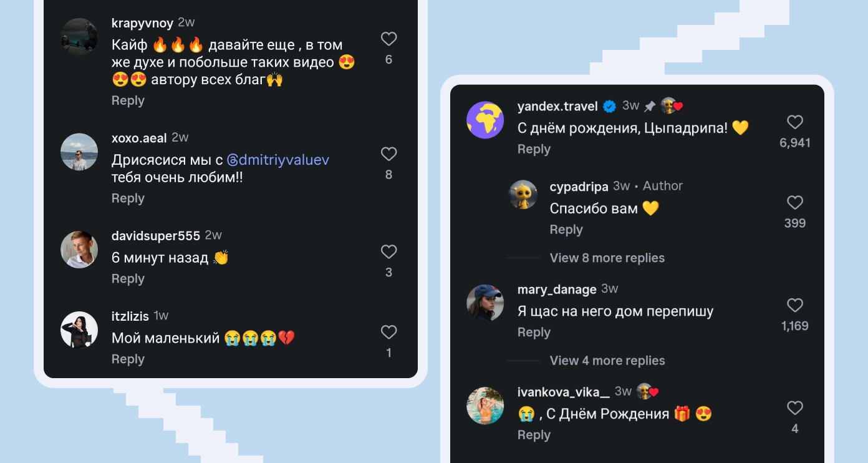
Task: Click the yandex.travel verified badge
Action: 609,106
